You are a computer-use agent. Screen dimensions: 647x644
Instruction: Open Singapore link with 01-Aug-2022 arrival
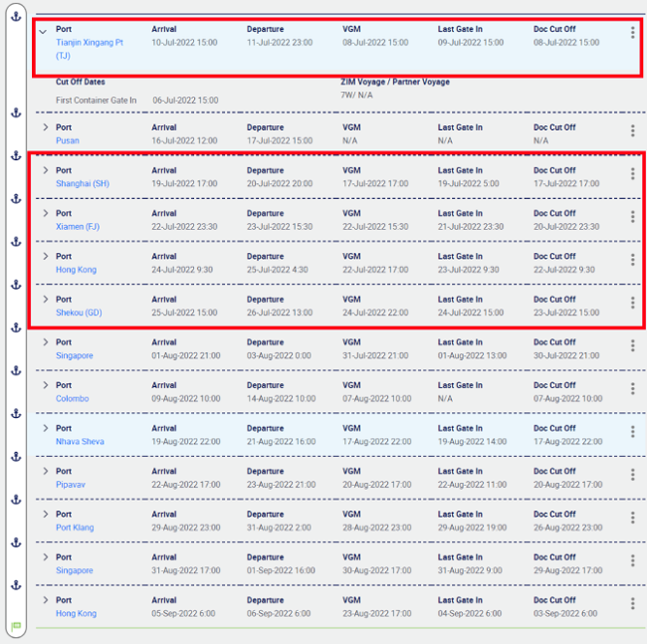pyautogui.click(x=75, y=355)
